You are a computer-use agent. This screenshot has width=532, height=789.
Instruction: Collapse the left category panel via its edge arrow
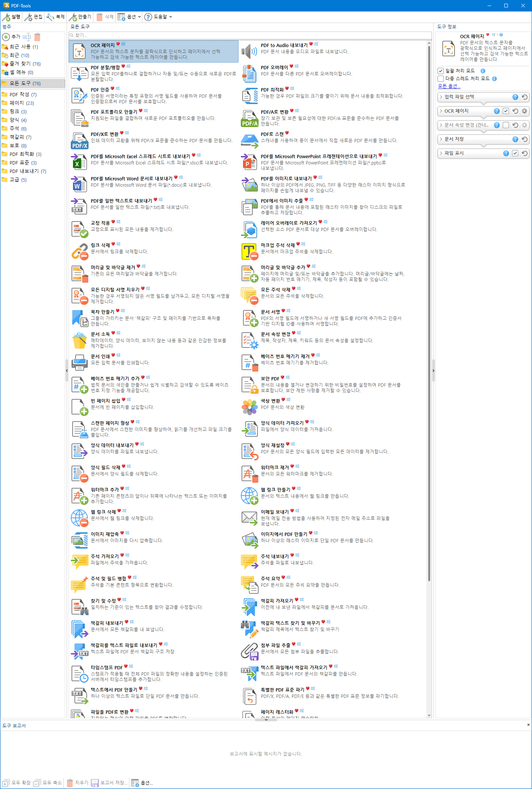tap(67, 370)
